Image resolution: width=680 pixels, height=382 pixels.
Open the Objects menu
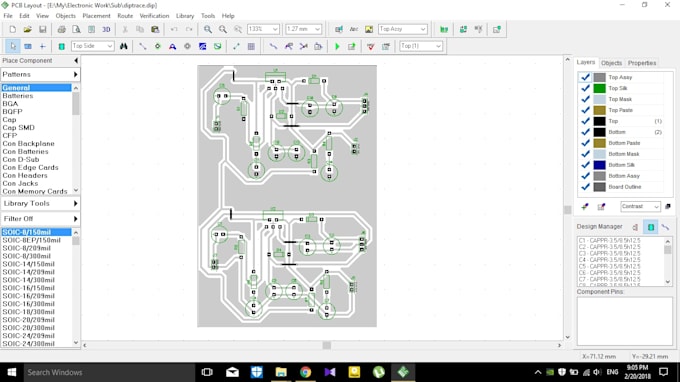click(x=65, y=16)
